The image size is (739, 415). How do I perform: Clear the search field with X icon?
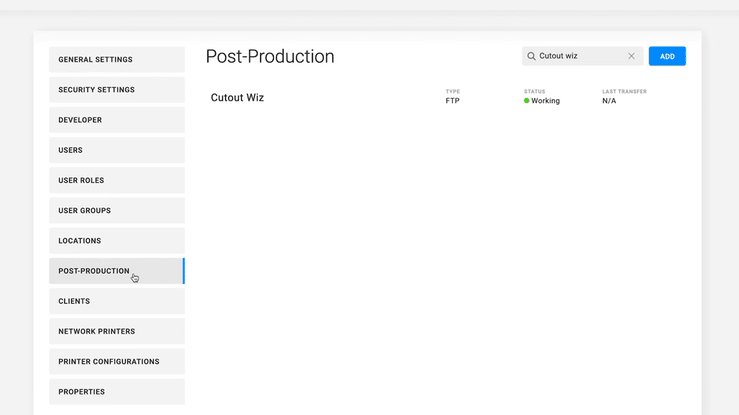631,56
